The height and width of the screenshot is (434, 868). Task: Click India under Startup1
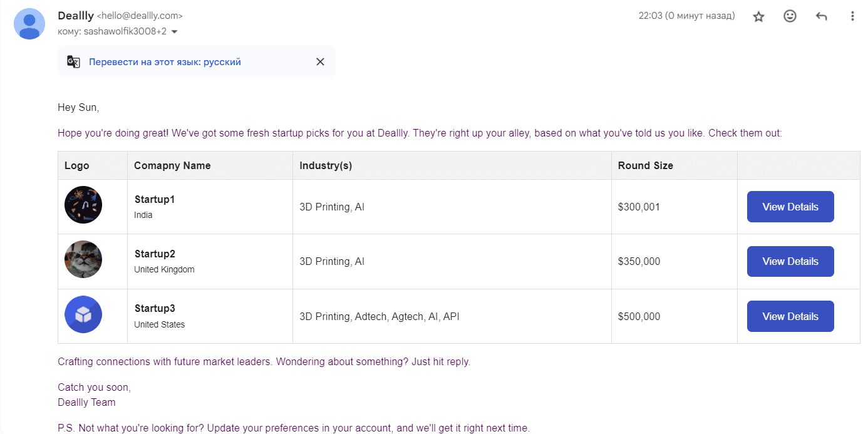coord(143,215)
